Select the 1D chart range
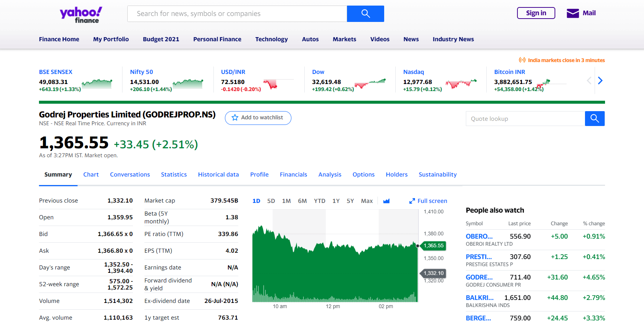Screen dimensions: 644x323 (x=256, y=201)
